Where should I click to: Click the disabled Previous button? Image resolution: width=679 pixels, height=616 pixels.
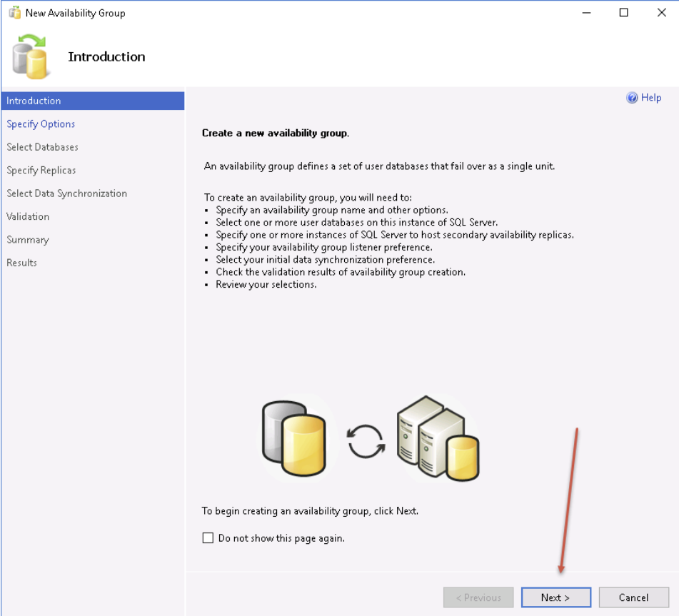click(x=478, y=597)
